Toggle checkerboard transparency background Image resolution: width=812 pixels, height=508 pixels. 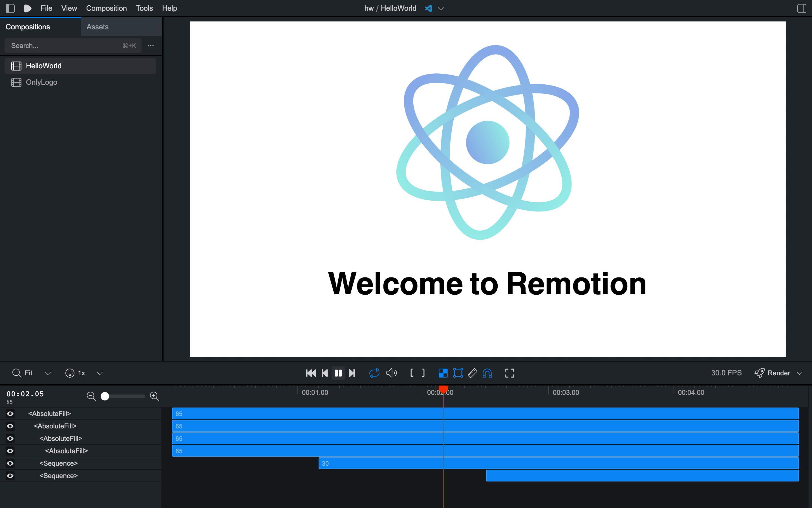[443, 373]
